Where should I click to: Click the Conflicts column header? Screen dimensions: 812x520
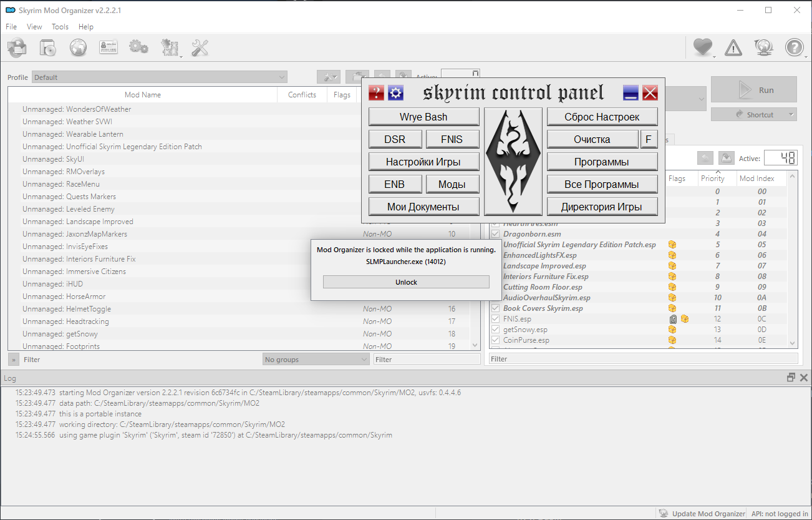(302, 95)
